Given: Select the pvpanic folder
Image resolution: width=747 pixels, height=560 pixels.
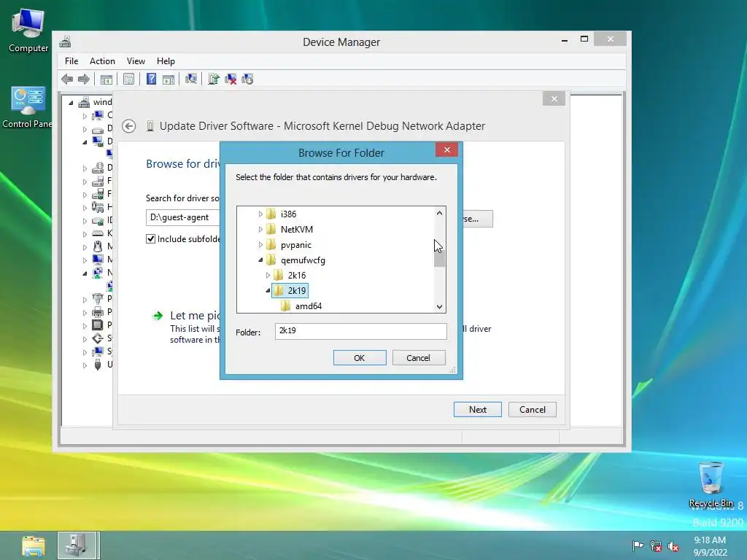Looking at the screenshot, I should [x=296, y=245].
